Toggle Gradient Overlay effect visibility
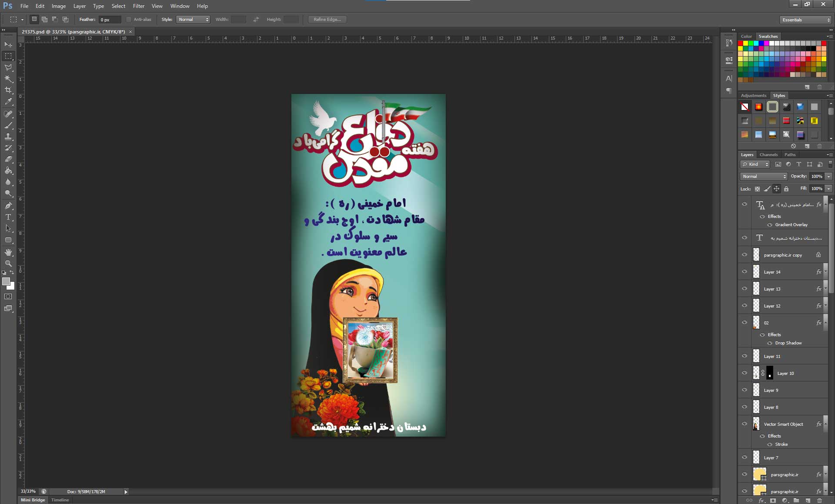Viewport: 835px width, 504px height. (x=770, y=225)
